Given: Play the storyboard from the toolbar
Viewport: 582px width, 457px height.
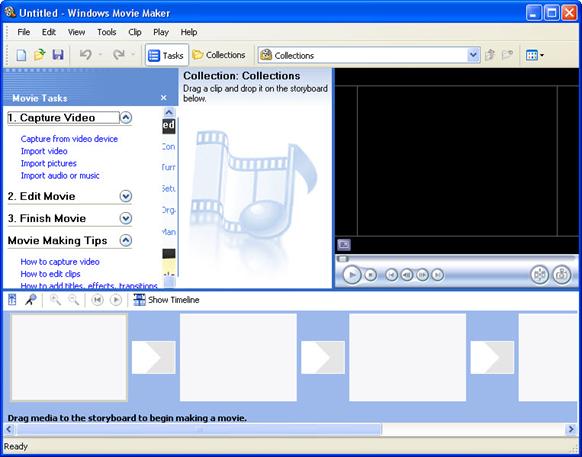Looking at the screenshot, I should pos(116,300).
